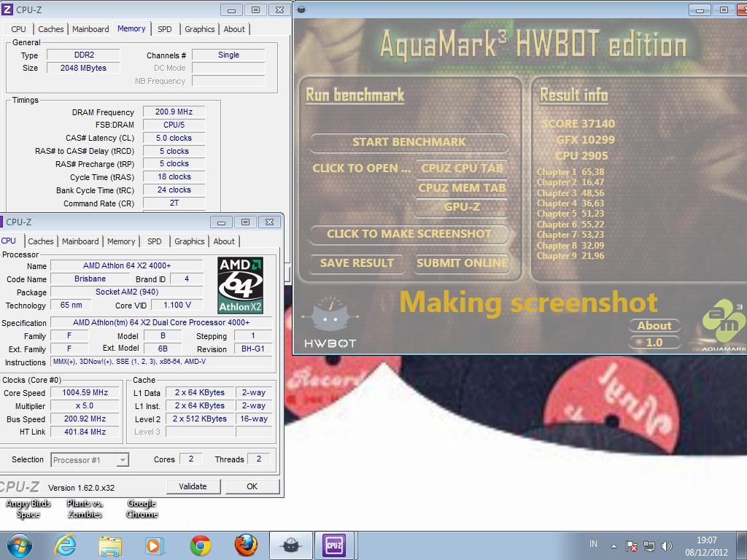Open Google Chrome desktop shortcut
This screenshot has width=747, height=560.
(142, 508)
